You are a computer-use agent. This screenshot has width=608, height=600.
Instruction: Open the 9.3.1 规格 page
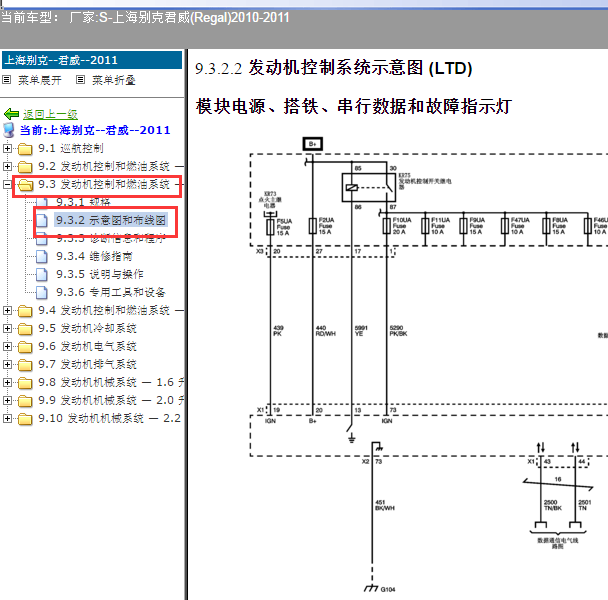[83, 202]
